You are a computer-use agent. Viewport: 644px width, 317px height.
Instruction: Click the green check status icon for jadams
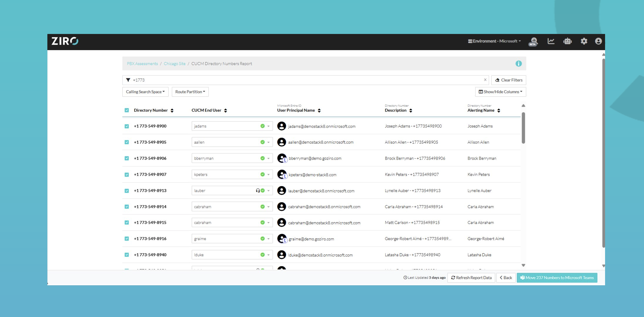point(263,126)
